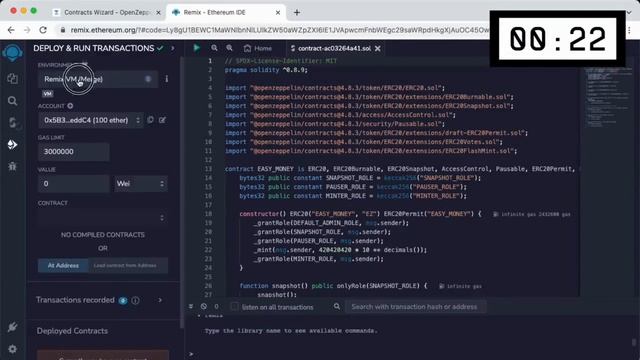Click the pending transactions count 0 in terminal
Image resolution: width=640 pixels, height=360 pixels.
(216, 306)
